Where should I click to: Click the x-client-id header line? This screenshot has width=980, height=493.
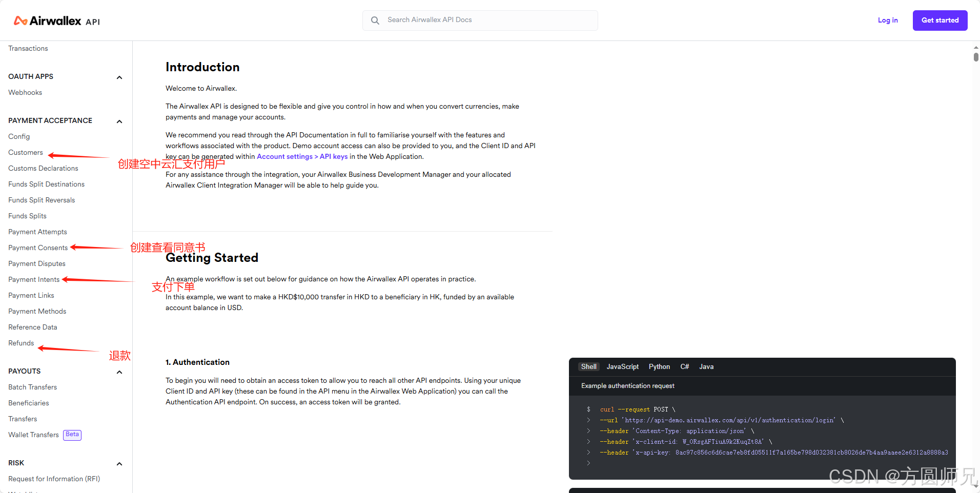pyautogui.click(x=686, y=442)
